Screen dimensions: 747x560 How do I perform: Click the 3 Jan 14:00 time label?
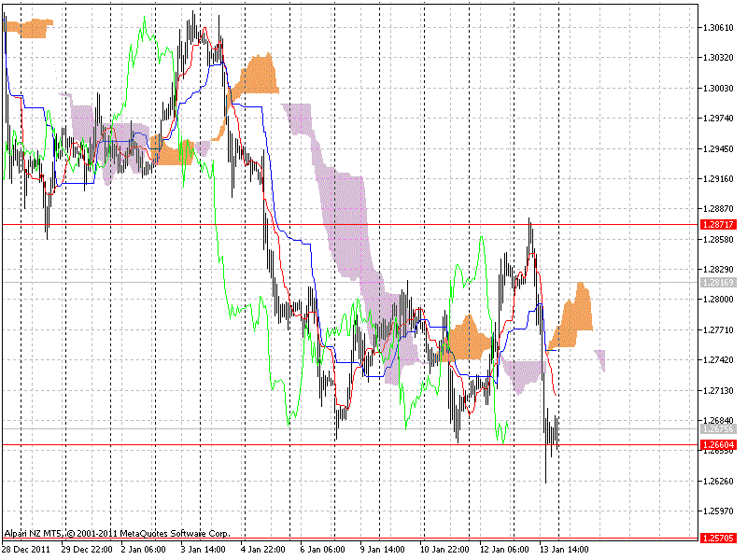coord(203,549)
